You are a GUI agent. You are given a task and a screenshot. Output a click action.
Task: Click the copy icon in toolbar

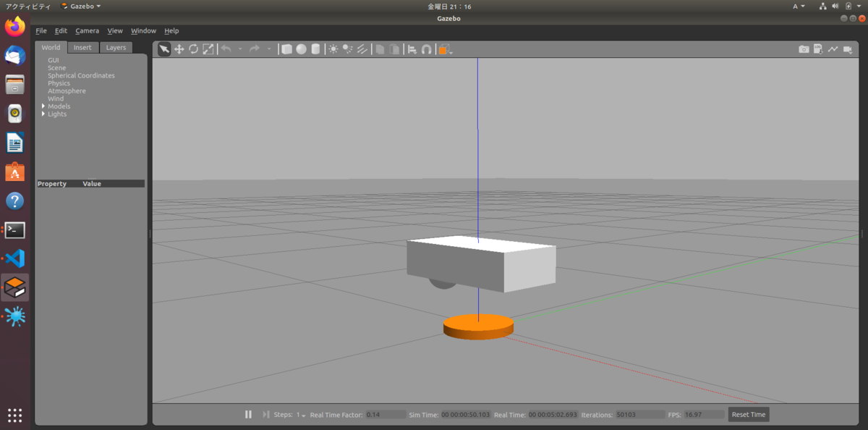pyautogui.click(x=380, y=49)
